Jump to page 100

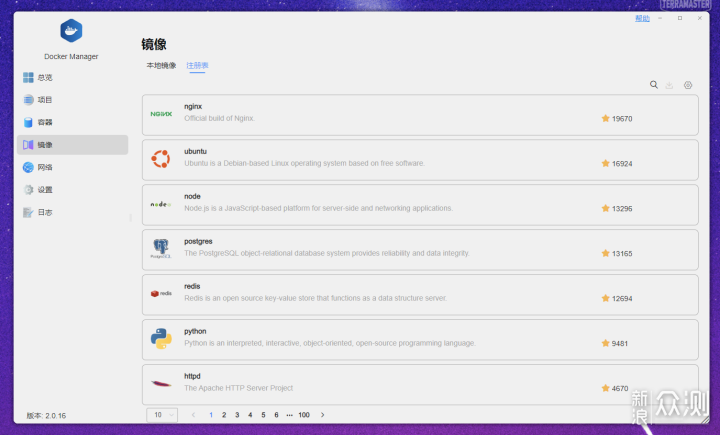coord(304,415)
